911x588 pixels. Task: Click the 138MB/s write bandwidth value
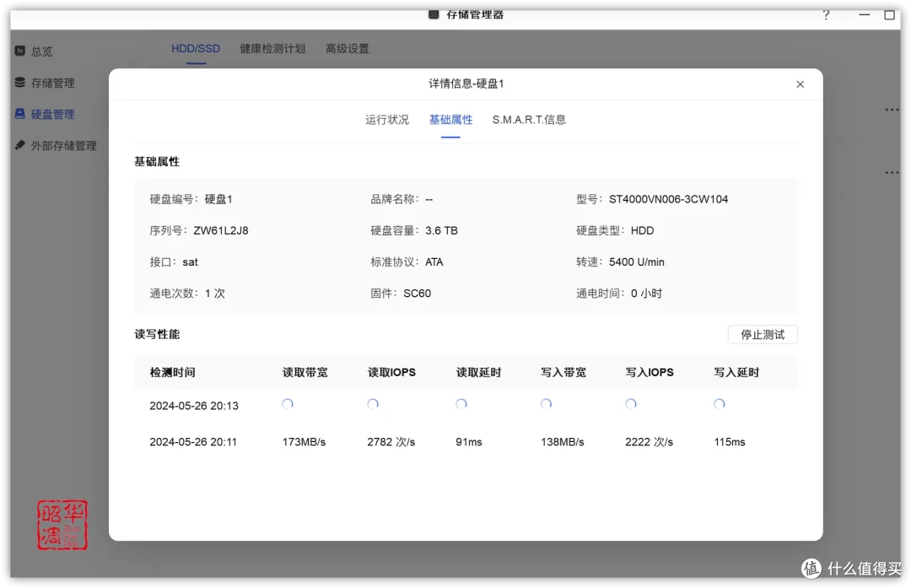(x=563, y=441)
